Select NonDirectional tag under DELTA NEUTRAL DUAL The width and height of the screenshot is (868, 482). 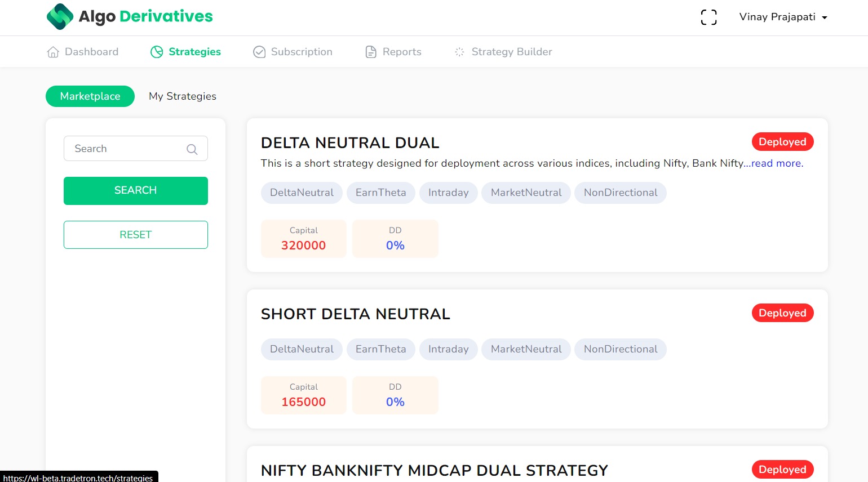click(620, 193)
